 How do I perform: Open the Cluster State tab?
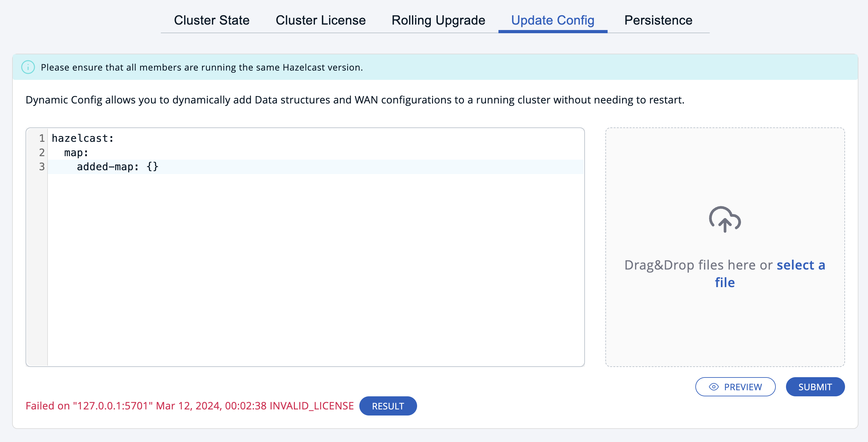[x=212, y=20]
